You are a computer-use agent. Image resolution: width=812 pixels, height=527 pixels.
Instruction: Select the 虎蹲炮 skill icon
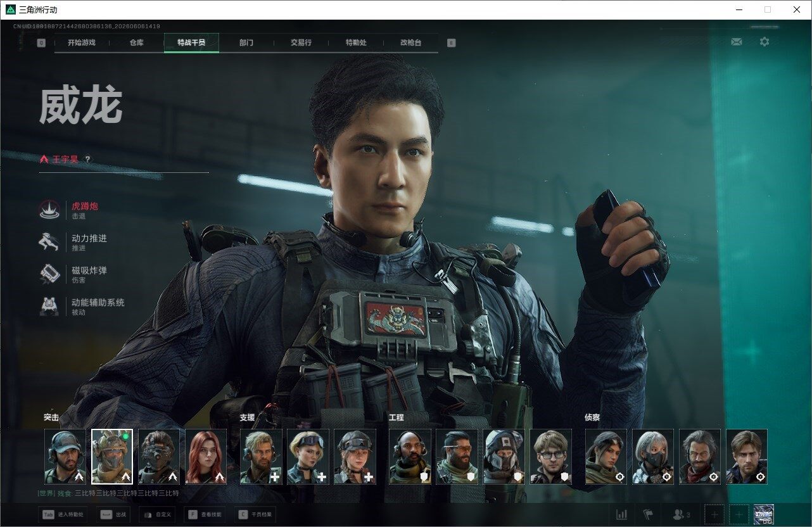point(49,210)
